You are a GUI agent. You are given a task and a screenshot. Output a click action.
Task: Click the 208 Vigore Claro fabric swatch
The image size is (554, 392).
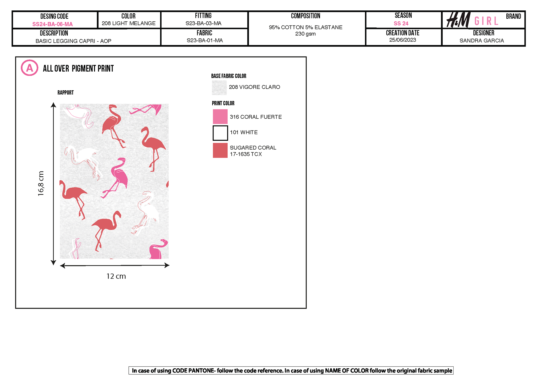(219, 87)
